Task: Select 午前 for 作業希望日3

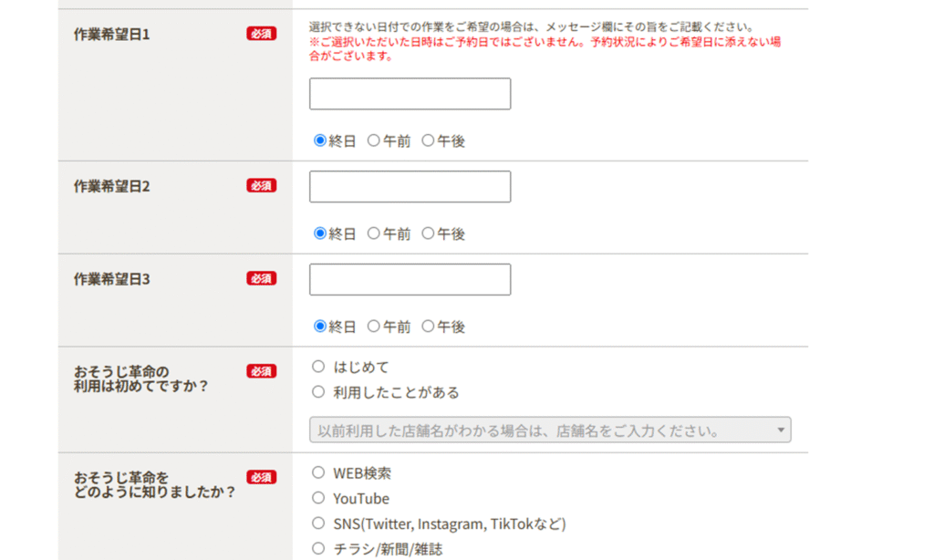Action: [x=374, y=326]
